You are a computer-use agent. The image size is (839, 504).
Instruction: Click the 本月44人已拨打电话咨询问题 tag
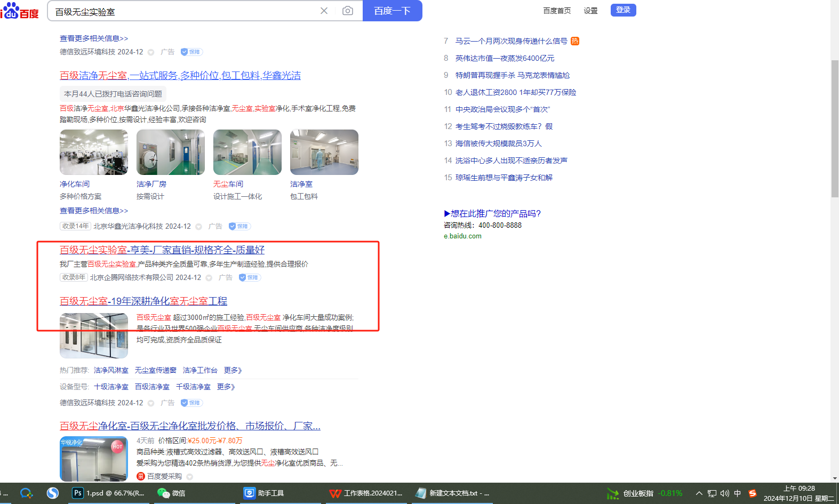click(x=113, y=94)
